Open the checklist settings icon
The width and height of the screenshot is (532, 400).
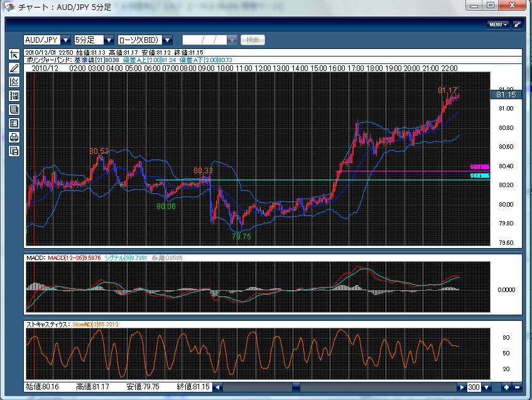[x=14, y=124]
